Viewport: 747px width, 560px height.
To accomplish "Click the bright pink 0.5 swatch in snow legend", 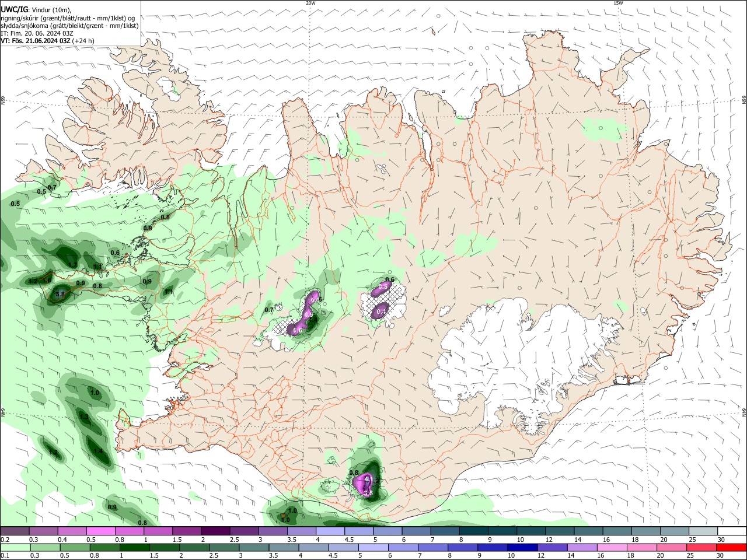I will 100,531.
